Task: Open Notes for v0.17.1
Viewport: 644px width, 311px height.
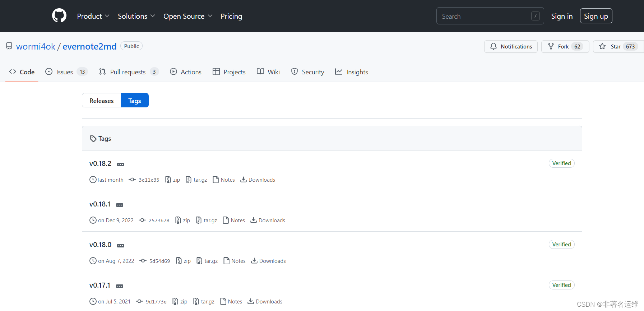Action: 231,302
